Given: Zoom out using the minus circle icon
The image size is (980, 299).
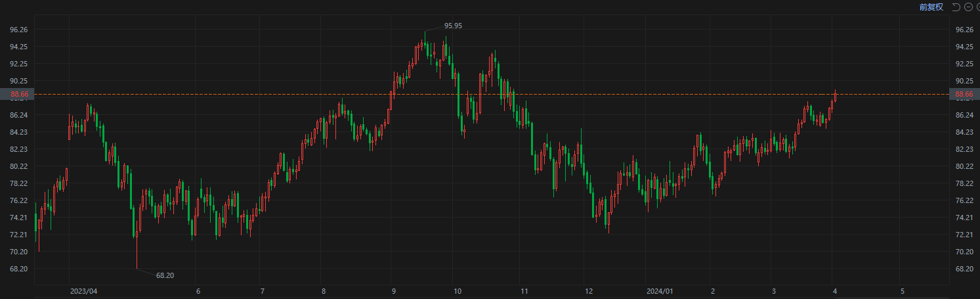Looking at the screenshot, I should point(968,7).
